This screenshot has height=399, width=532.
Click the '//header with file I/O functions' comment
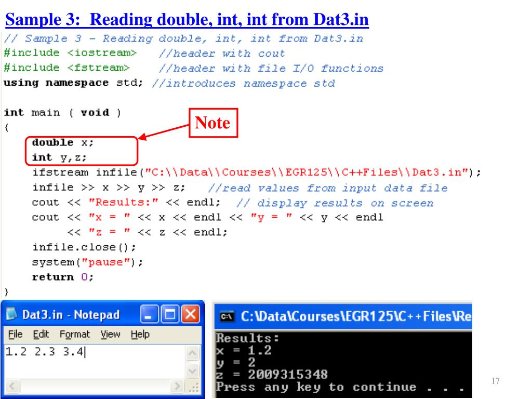click(271, 68)
